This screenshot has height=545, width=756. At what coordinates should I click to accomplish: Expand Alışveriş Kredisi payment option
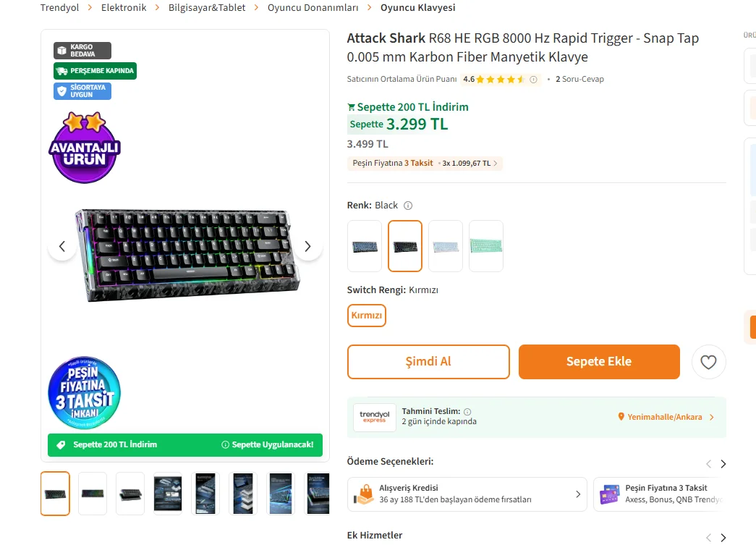[x=467, y=494]
